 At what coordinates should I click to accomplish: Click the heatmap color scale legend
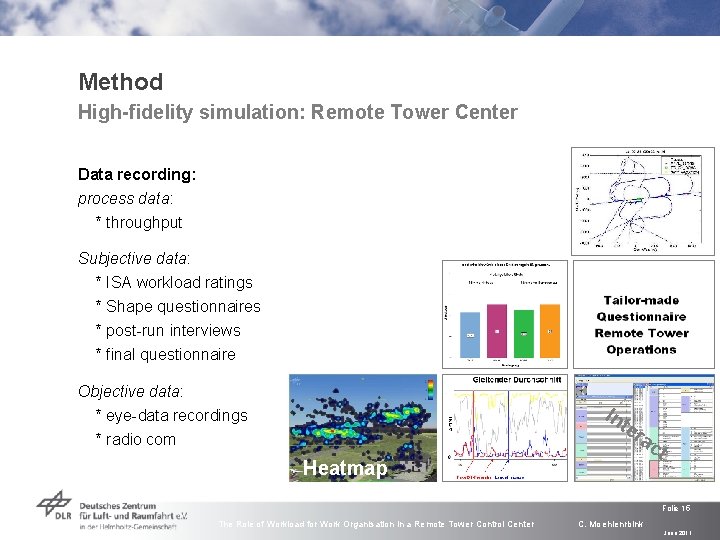tap(430, 389)
